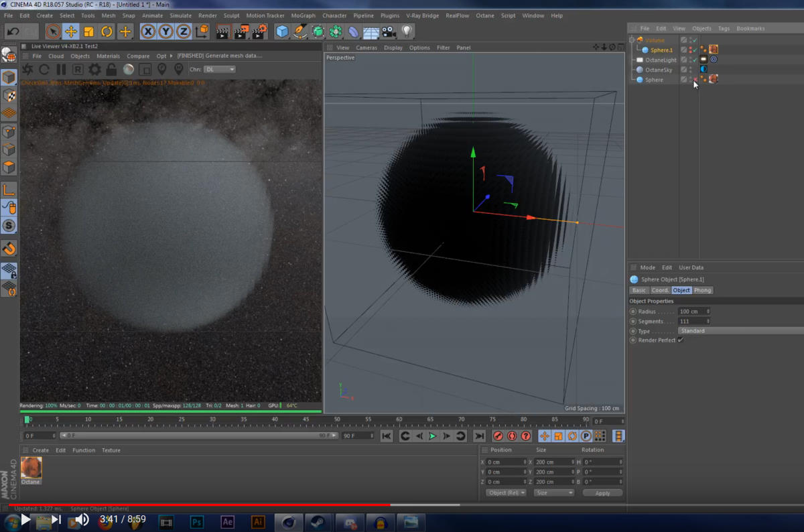The image size is (804, 532).
Task: Open the Cube primitive object icon
Action: tap(282, 31)
